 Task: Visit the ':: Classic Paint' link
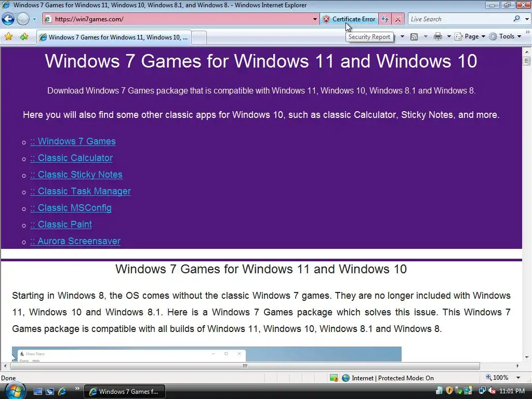coord(61,224)
